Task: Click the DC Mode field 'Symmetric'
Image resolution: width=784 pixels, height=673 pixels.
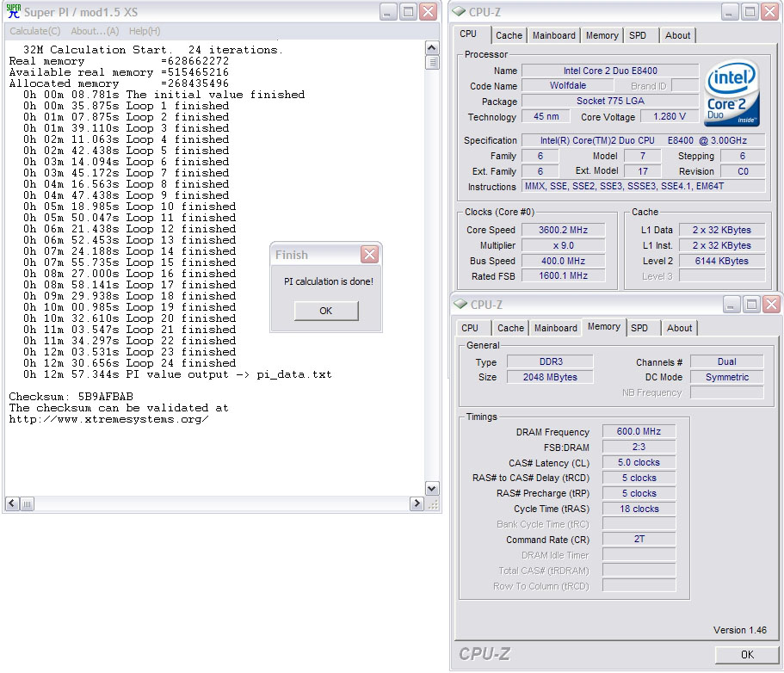Action: click(727, 377)
